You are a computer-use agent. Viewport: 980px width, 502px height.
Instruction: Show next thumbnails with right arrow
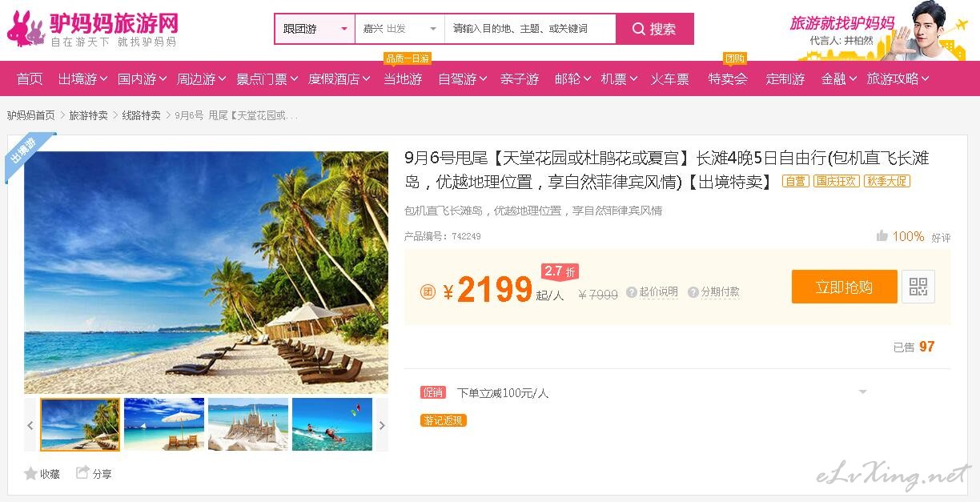coord(382,425)
